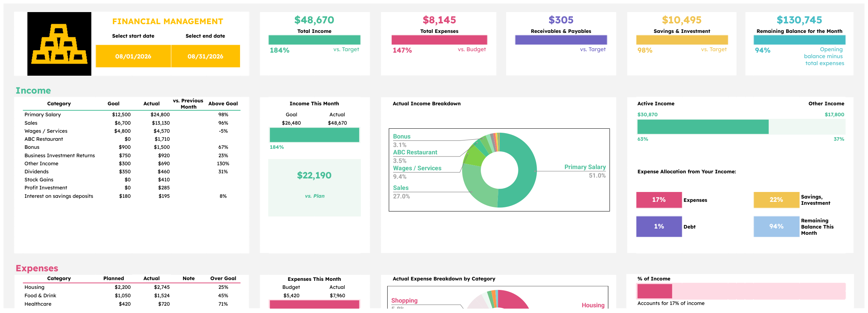Viewport: 868px width, 313px height.
Task: Select the end date field 08/31/2026
Action: (206, 56)
